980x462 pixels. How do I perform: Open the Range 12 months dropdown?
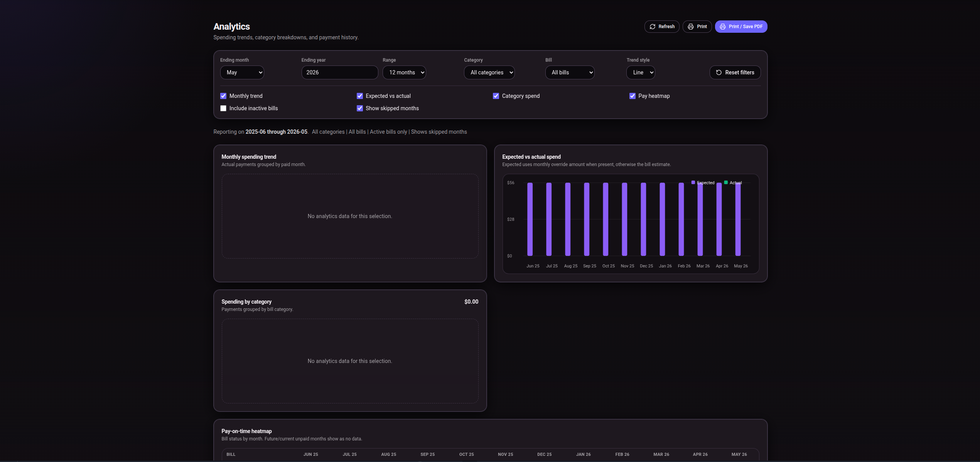[x=404, y=72]
